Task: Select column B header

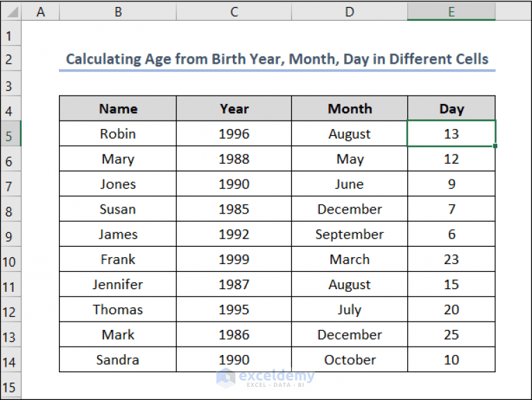Action: click(118, 12)
